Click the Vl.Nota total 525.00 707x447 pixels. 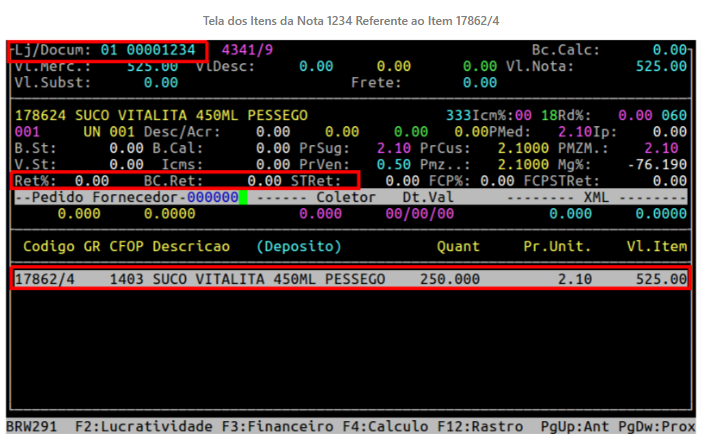[x=661, y=66]
